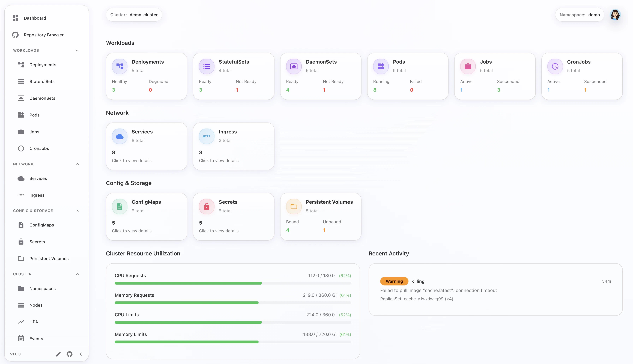
Task: Click the user avatar in the top right
Action: [615, 15]
